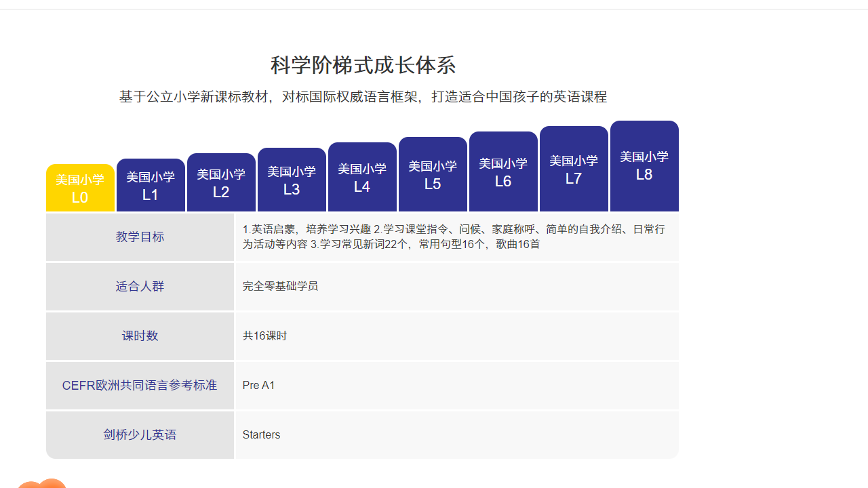This screenshot has width=868, height=488.
Task: Click the CEFR欧洲共同语言参考标准 row header
Action: click(140, 385)
